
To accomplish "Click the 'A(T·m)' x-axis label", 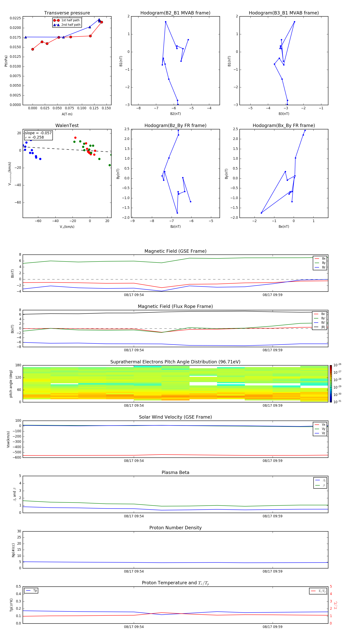I will [67, 114].
